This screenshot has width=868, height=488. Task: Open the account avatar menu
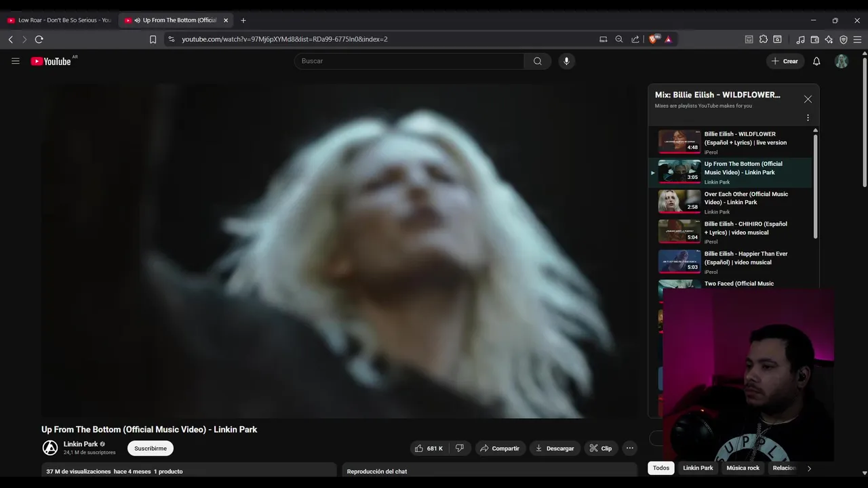click(x=842, y=61)
